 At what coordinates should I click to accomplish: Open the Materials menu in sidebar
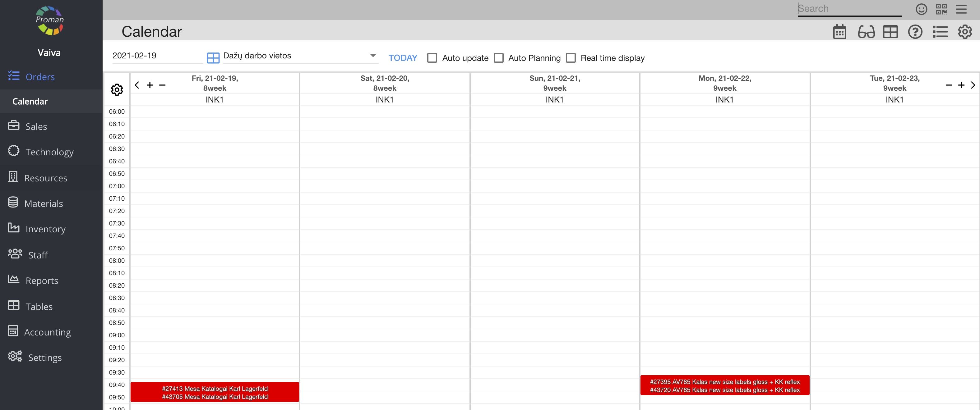43,204
